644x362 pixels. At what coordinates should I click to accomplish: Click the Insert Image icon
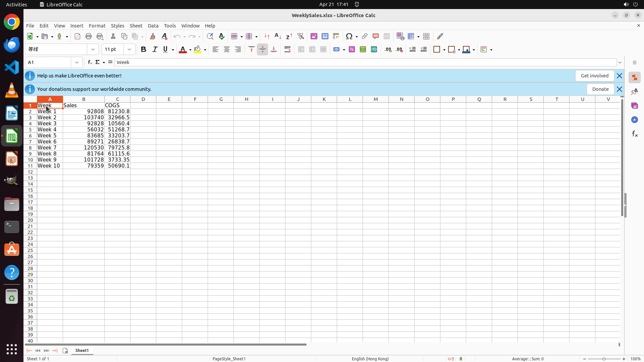[x=314, y=36]
